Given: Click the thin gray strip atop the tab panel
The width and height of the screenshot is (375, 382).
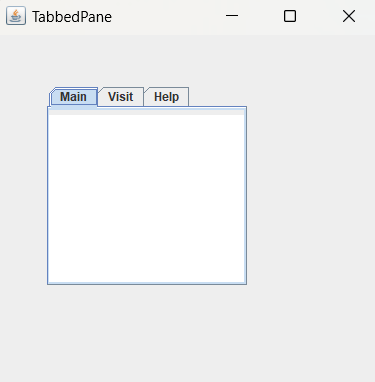Looking at the screenshot, I should coord(147,112).
